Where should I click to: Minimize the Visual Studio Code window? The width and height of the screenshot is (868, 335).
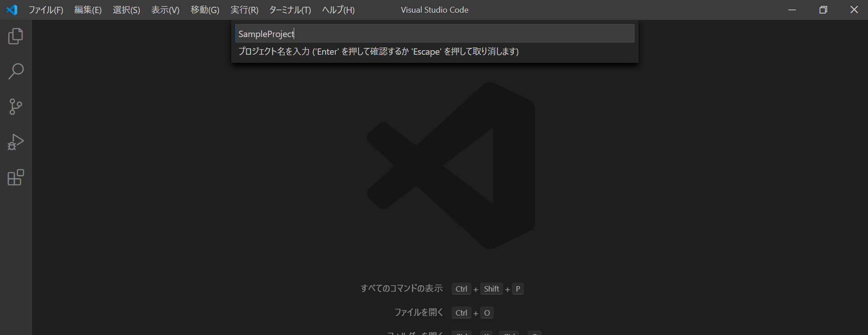pos(792,10)
